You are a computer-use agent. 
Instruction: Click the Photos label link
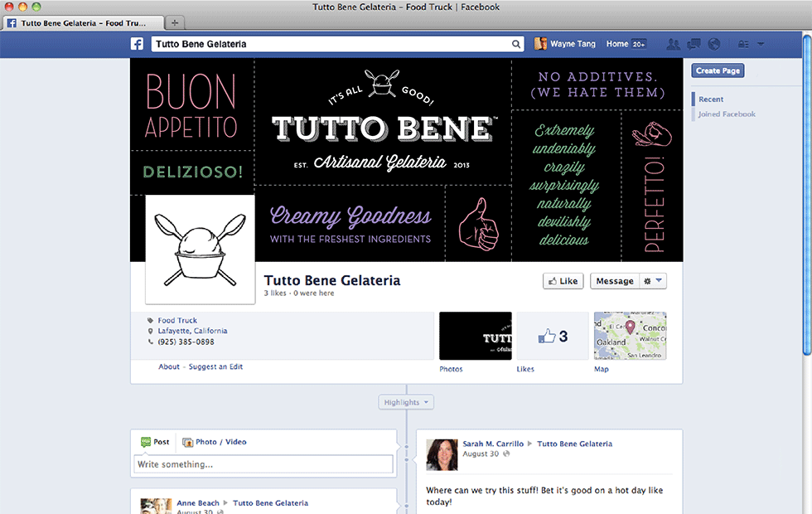click(451, 369)
